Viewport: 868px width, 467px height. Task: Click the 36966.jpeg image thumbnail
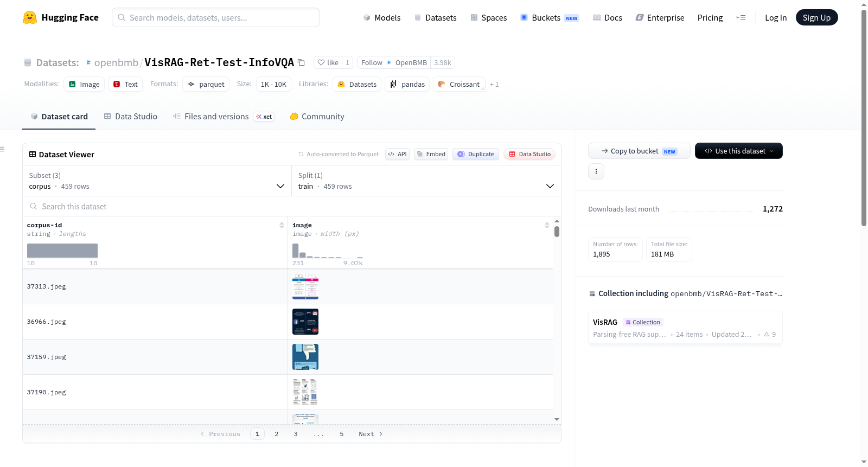point(305,322)
